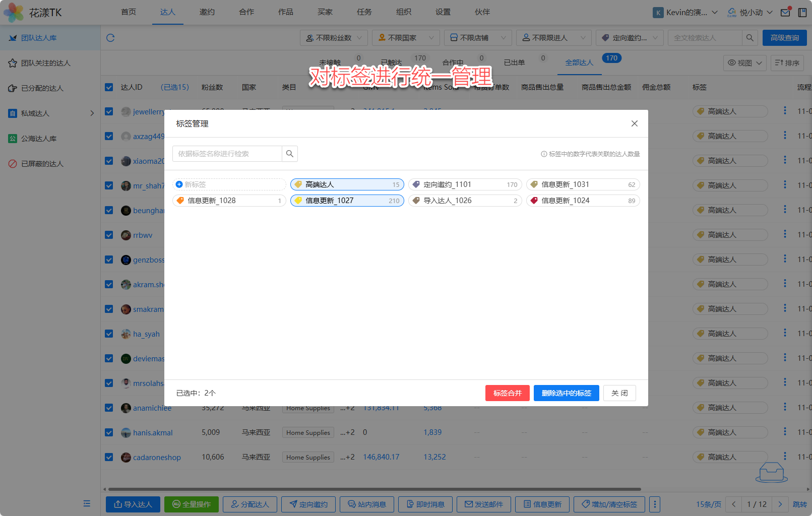Expand the 不限粉丝数 dropdown filter
Viewport: 812px width, 516px height.
point(334,38)
